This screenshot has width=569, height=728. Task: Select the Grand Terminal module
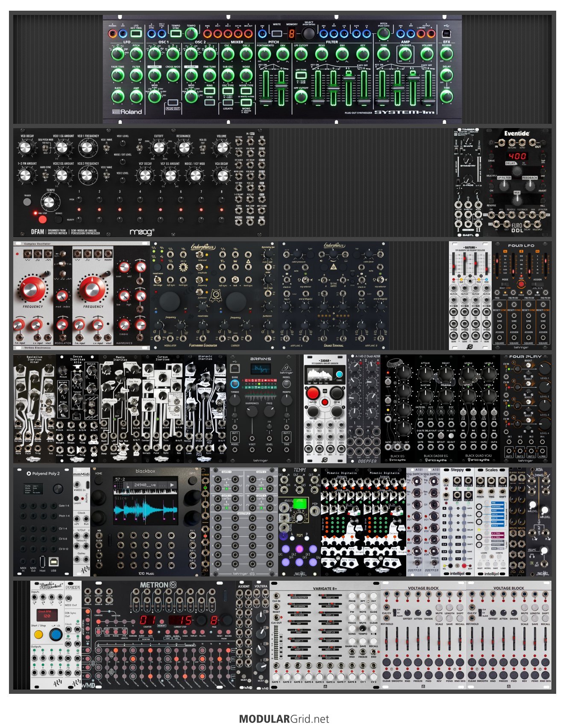334,296
